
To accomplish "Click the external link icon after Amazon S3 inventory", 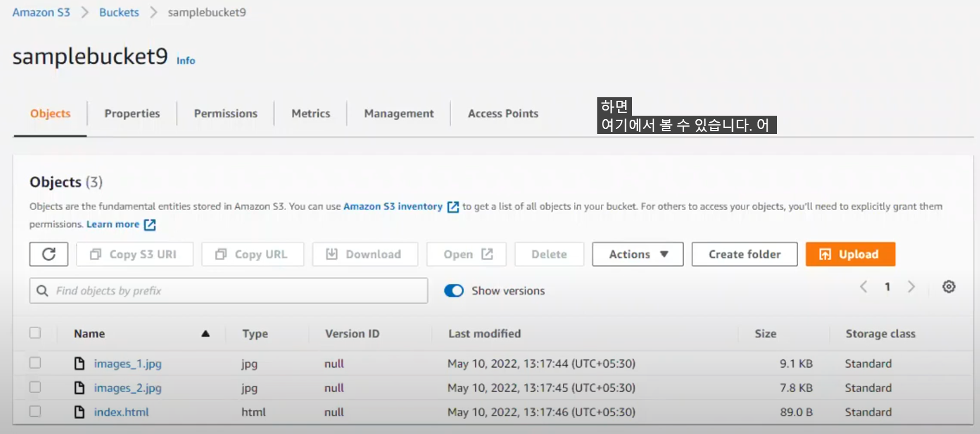I will [x=453, y=207].
